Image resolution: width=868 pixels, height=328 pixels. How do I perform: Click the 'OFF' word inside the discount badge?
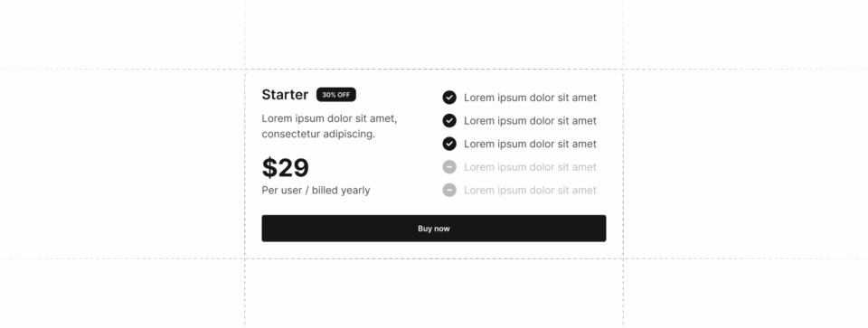pos(344,95)
